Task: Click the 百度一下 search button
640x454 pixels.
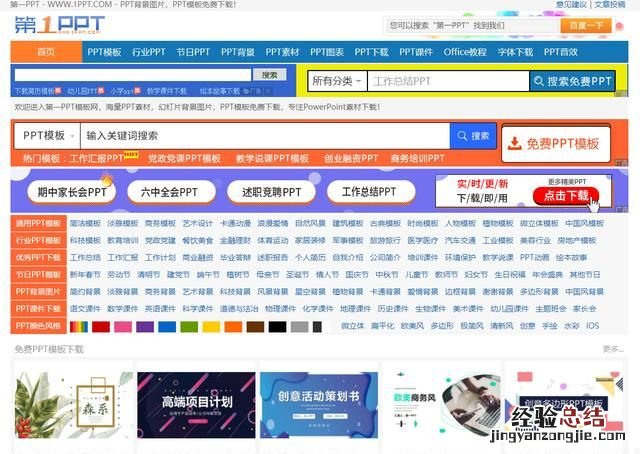Action: (586, 25)
